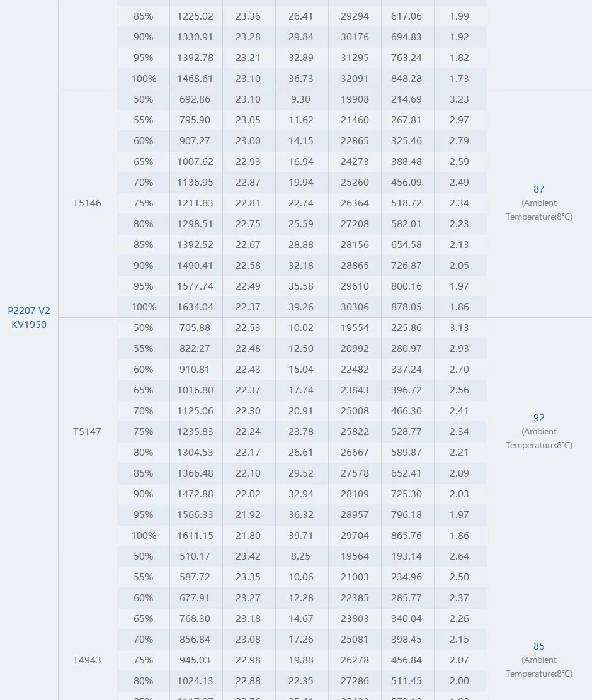Click the 1634.04 thrust value
The image size is (592, 700).
195,307
